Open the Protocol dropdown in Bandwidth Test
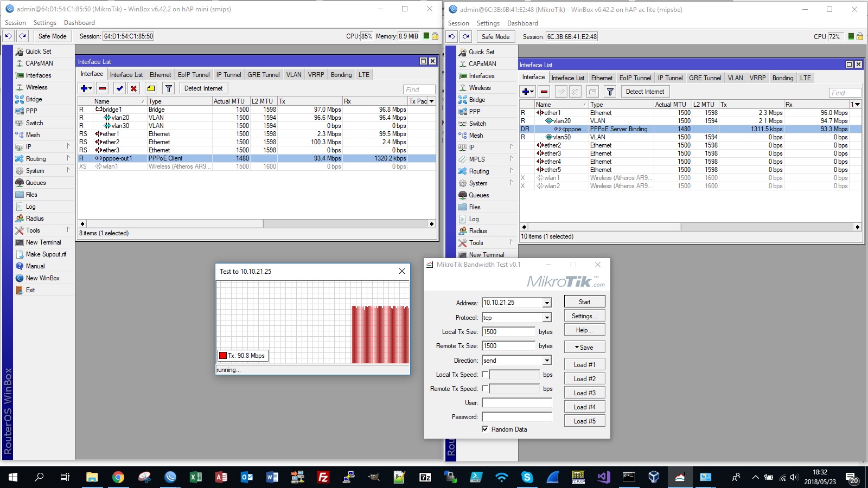Viewport: 868px width, 488px height. point(547,318)
